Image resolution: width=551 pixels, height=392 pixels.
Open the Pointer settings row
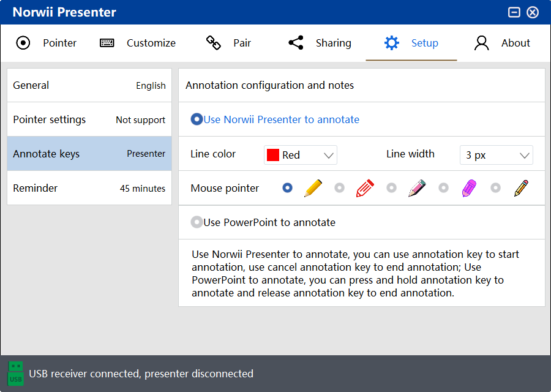(89, 119)
